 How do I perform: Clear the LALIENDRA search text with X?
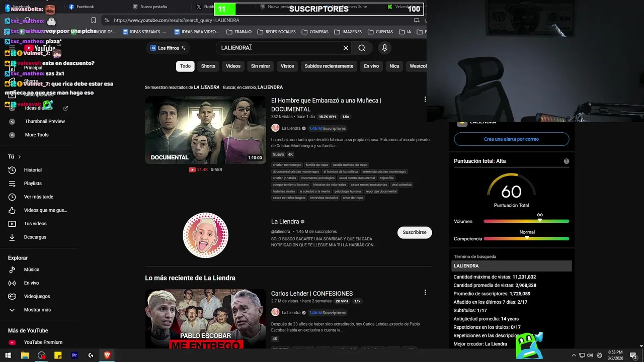[346, 48]
